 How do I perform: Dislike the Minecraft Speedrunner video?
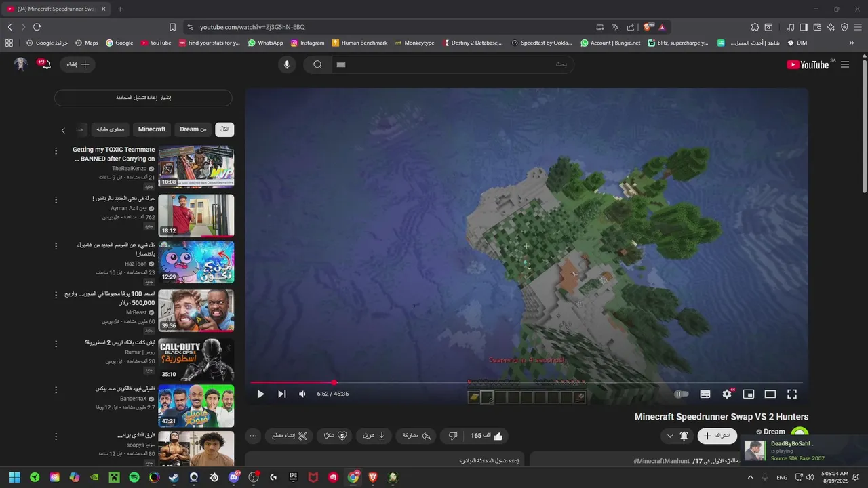(x=453, y=436)
